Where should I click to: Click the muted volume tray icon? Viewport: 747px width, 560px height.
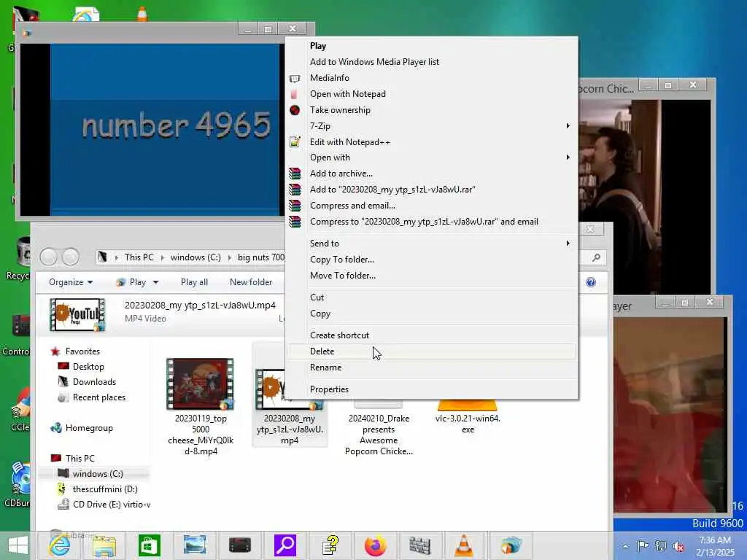coord(678,546)
